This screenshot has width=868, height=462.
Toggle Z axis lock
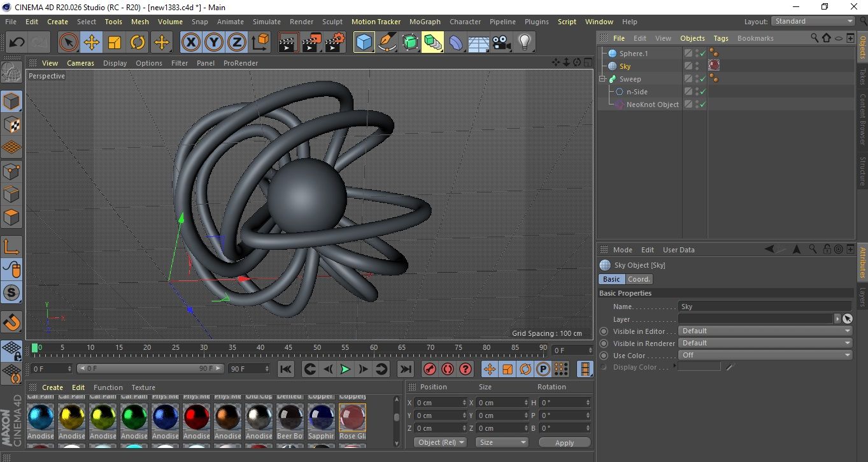(x=237, y=43)
